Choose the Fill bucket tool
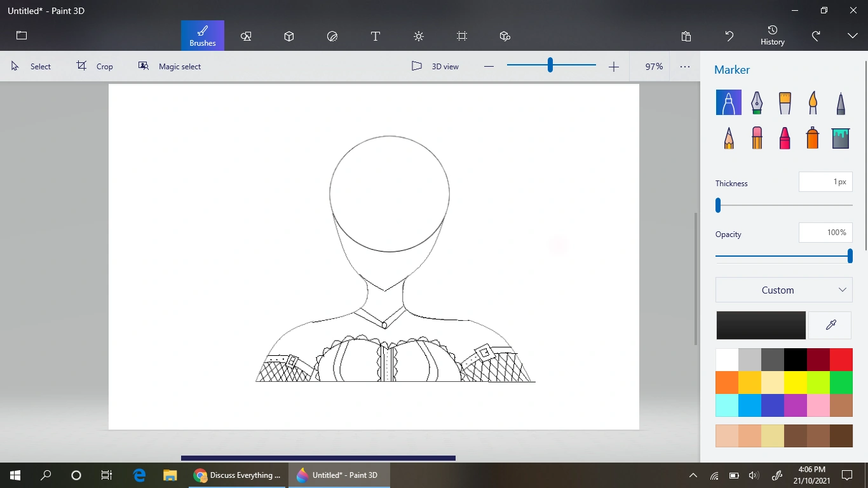Screen dimensions: 868x488 840,138
